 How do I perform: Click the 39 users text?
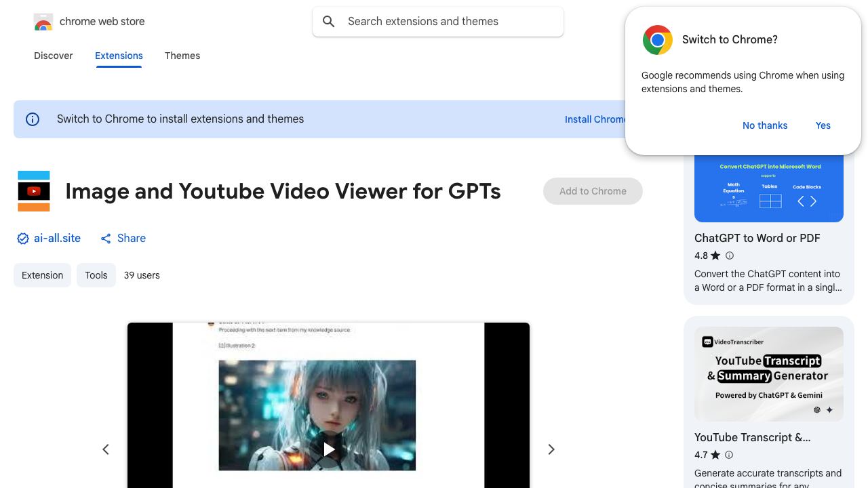[x=142, y=275]
